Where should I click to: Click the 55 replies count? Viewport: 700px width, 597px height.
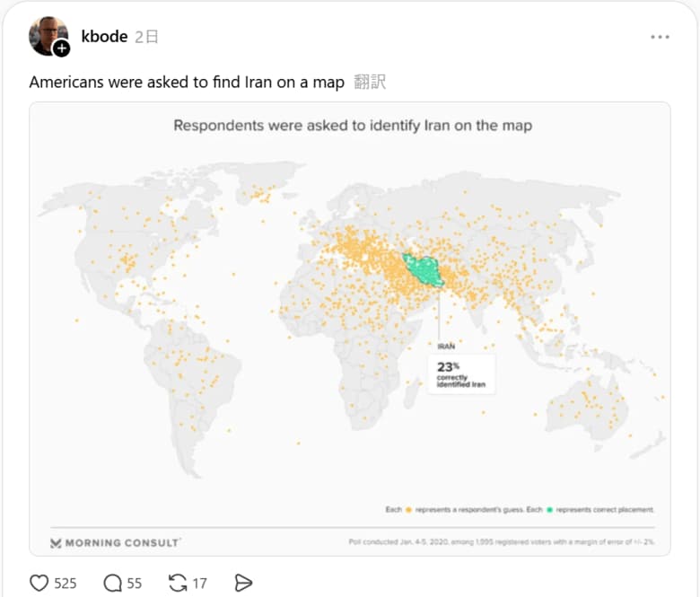tap(134, 583)
